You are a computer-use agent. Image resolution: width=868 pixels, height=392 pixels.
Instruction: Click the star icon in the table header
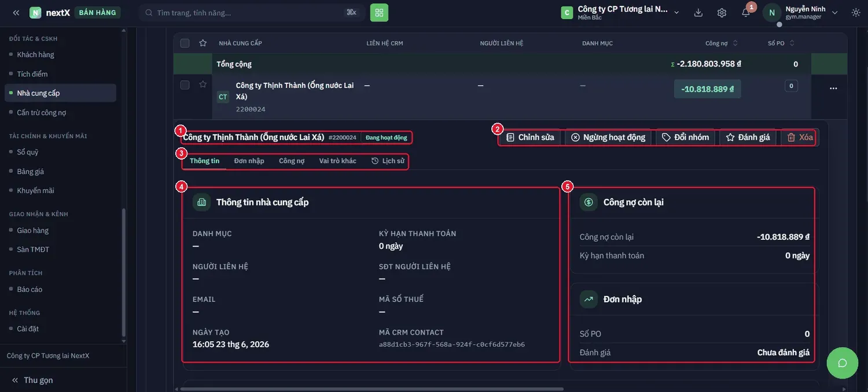203,43
